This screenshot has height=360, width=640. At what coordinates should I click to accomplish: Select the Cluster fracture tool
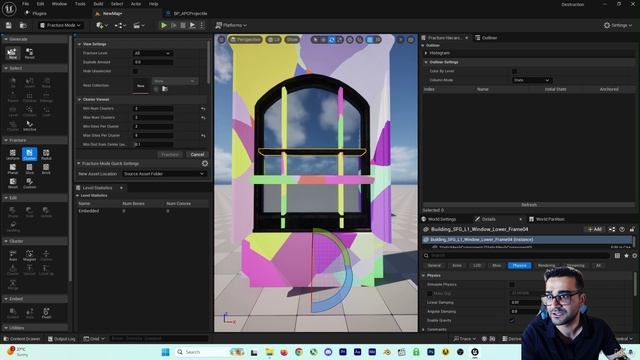[29, 154]
